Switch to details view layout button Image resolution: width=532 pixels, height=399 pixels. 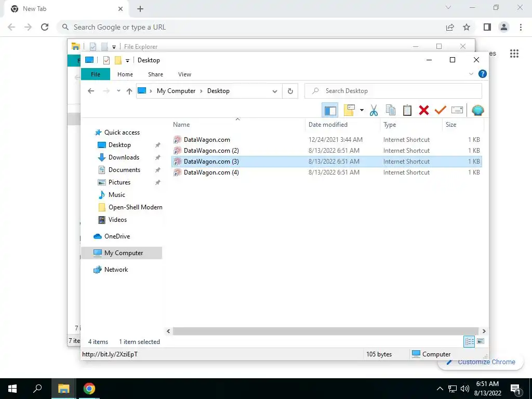click(x=469, y=341)
